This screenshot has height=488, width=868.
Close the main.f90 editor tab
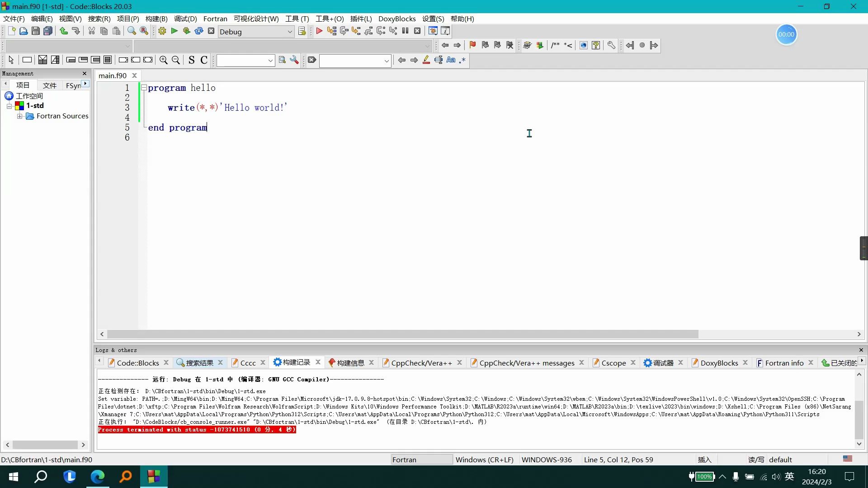[134, 75]
